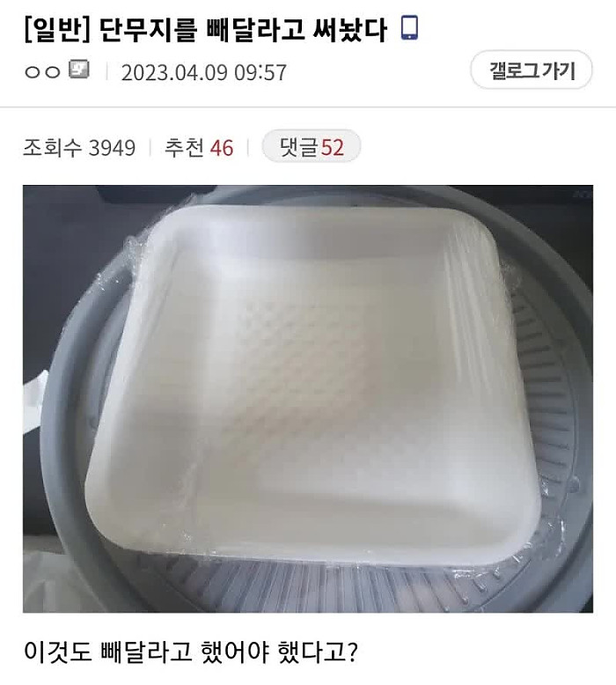616x685 pixels.
Task: Select the [일반] category tag in the title
Action: click(56, 31)
